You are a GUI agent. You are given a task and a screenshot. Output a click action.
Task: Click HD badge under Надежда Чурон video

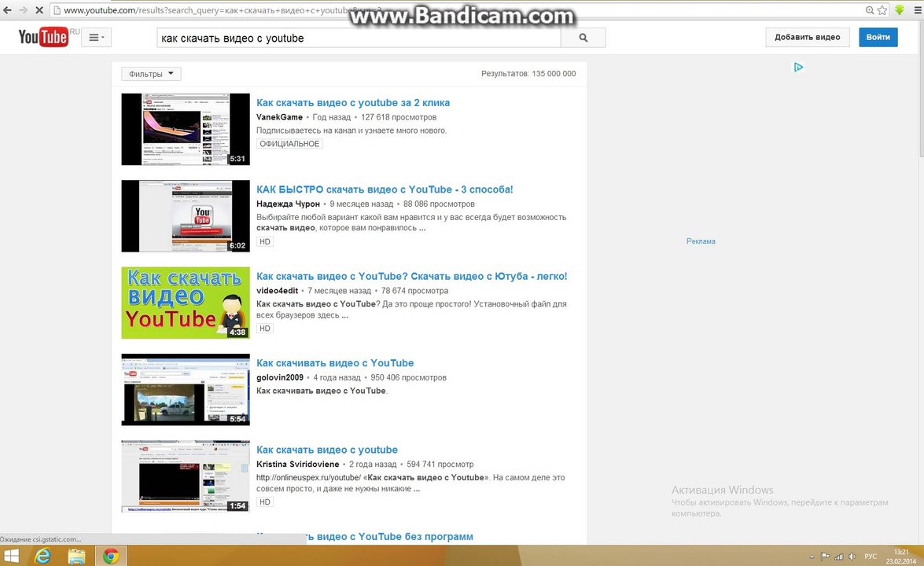[x=264, y=241]
